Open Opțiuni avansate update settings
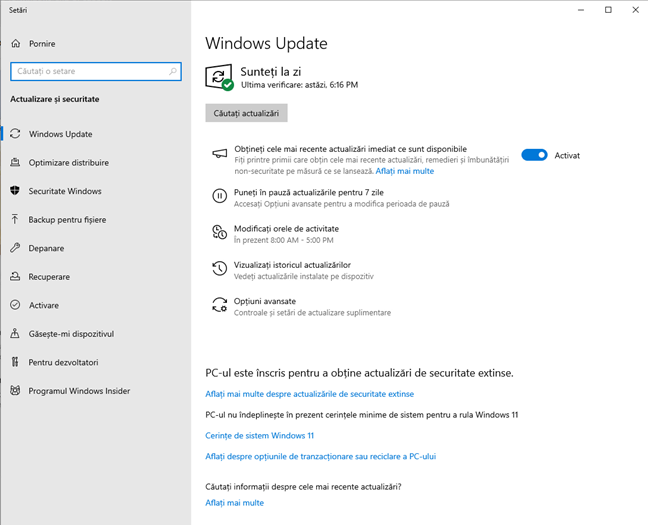Viewport: 648px width, 525px height. pyautogui.click(x=265, y=301)
